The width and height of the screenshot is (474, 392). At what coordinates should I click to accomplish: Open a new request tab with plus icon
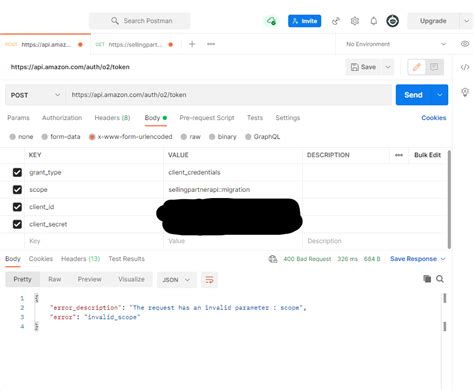click(192, 44)
